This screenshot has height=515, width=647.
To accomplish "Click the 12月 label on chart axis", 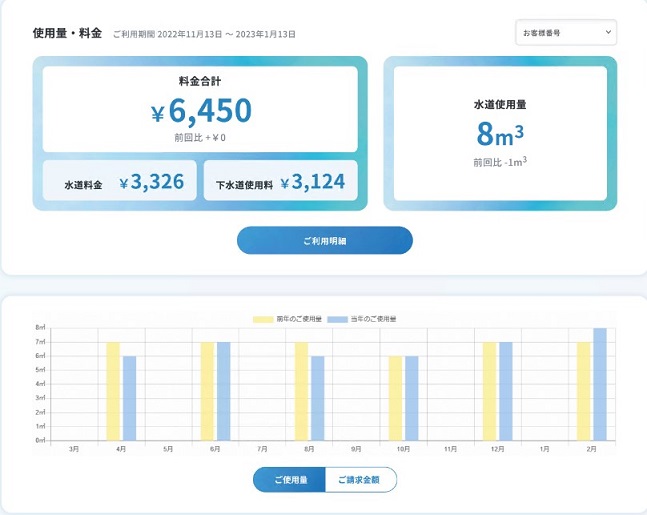I will [497, 450].
